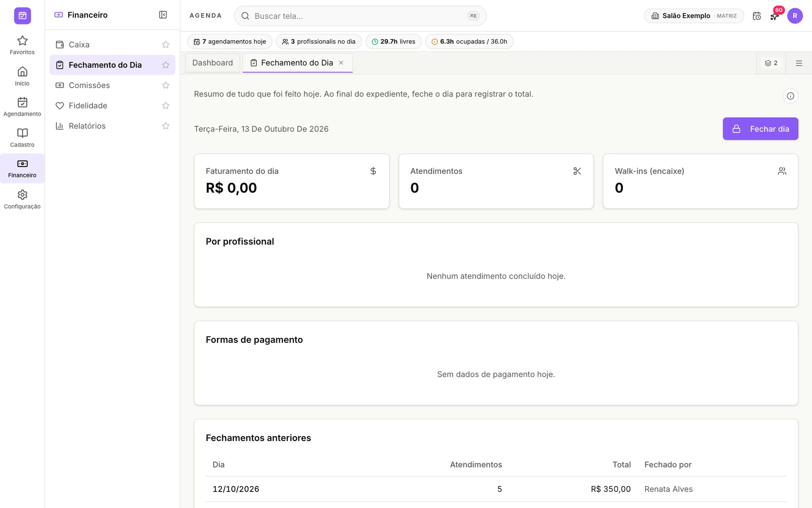Viewport: 812px width, 508px height.
Task: Open the Agendamento section
Action: click(22, 107)
